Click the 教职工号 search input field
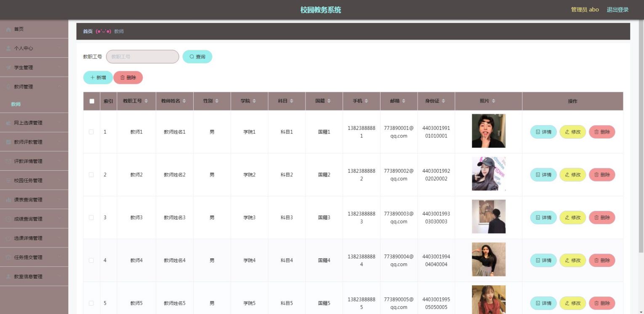The image size is (644, 314). tap(143, 56)
